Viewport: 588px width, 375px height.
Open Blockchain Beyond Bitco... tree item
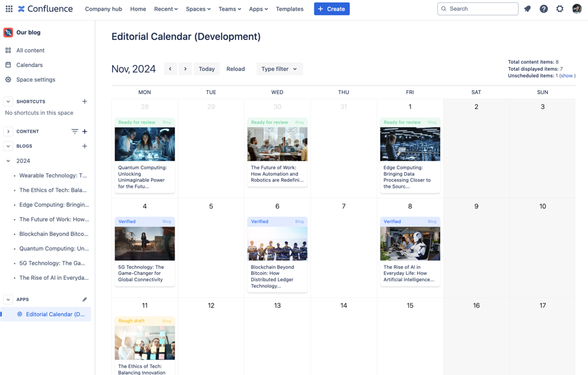point(54,234)
